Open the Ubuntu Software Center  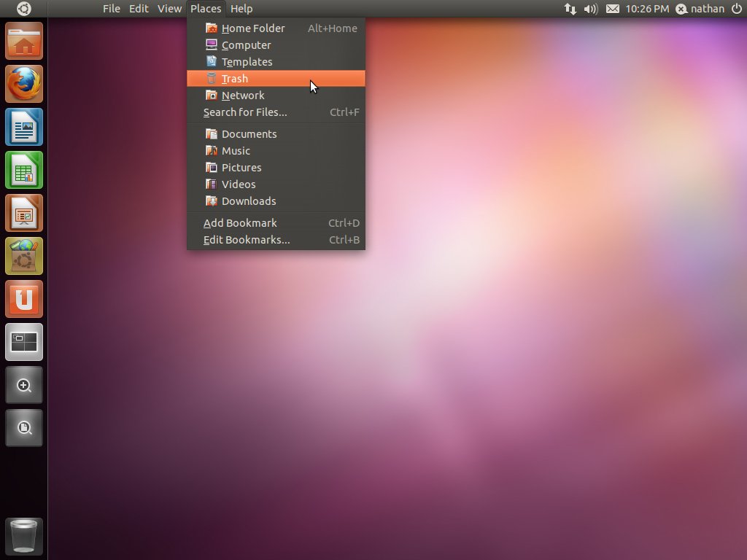click(x=24, y=255)
